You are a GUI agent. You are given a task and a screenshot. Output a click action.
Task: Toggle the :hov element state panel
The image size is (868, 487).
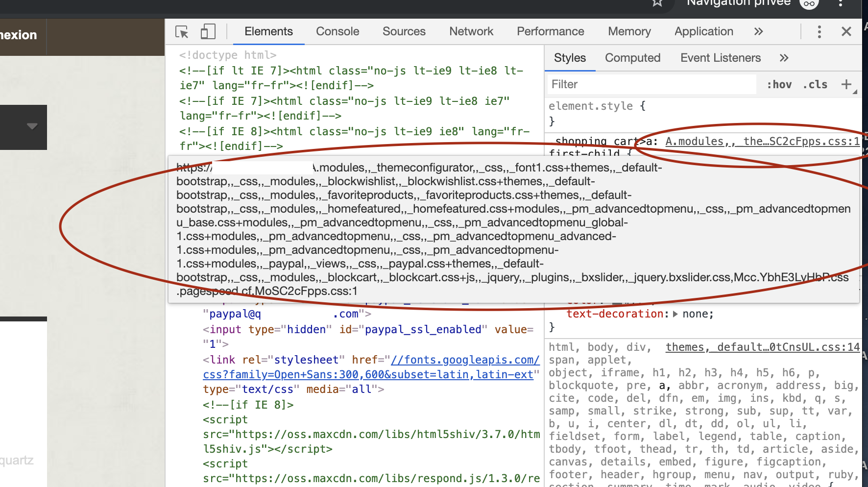pos(779,84)
